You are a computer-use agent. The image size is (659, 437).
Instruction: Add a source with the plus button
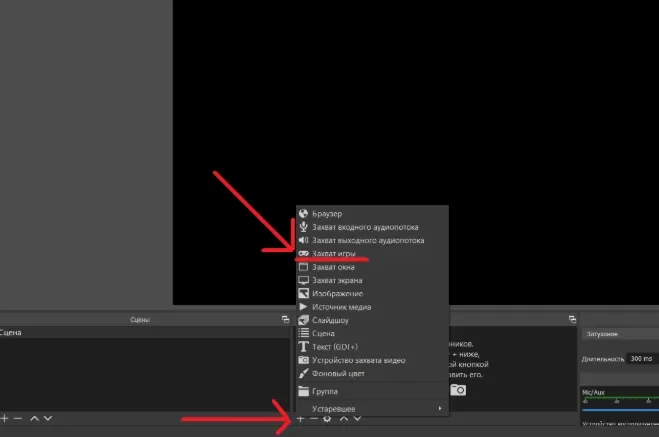point(300,419)
